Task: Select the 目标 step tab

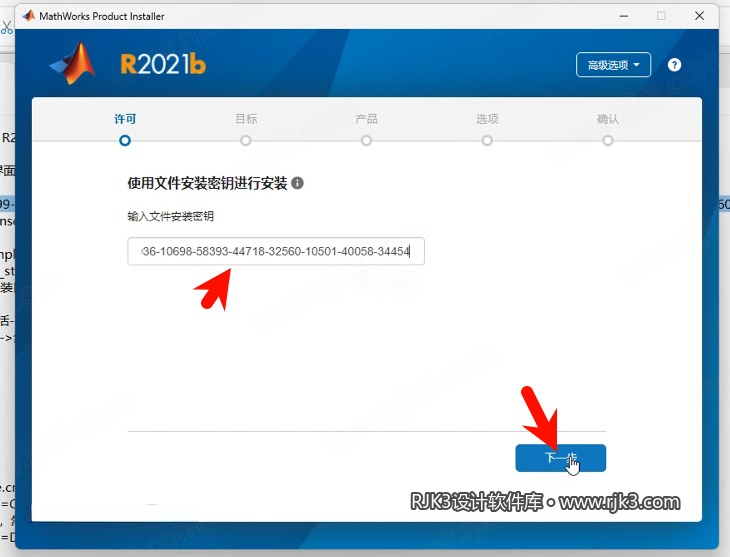Action: (246, 119)
